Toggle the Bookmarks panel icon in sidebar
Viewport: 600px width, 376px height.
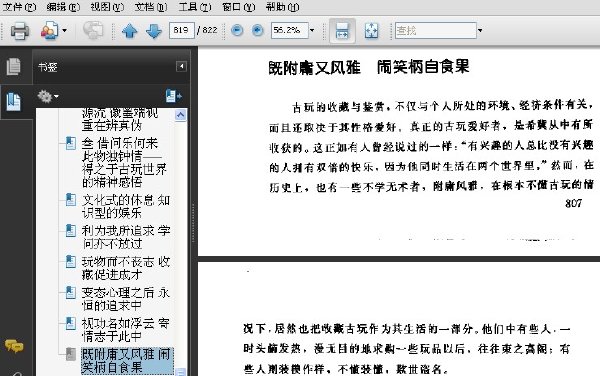(14, 101)
